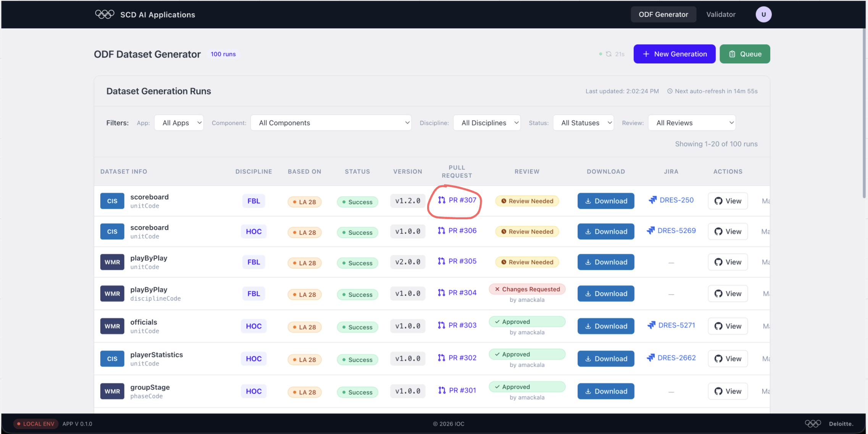The image size is (868, 434).
Task: Download the groupStage phaseCode dataset
Action: [x=606, y=391]
